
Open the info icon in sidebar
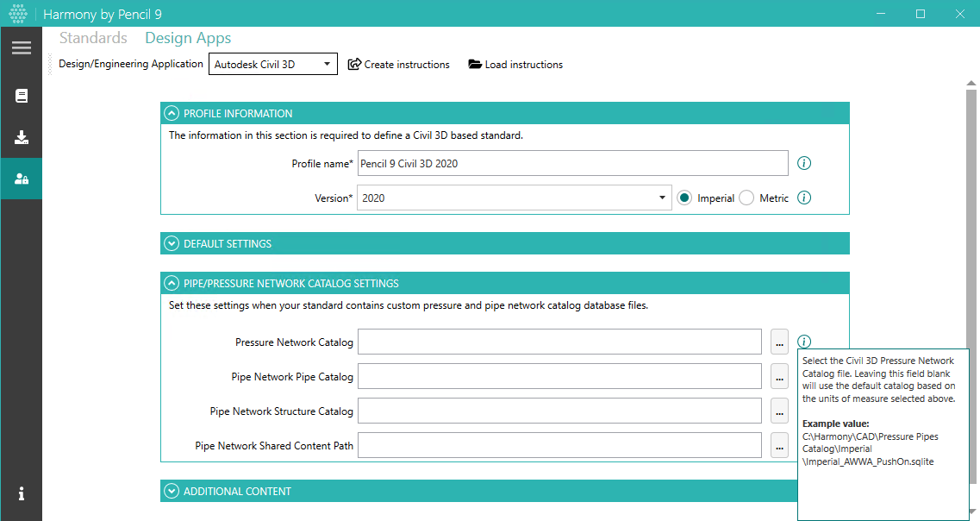(22, 493)
